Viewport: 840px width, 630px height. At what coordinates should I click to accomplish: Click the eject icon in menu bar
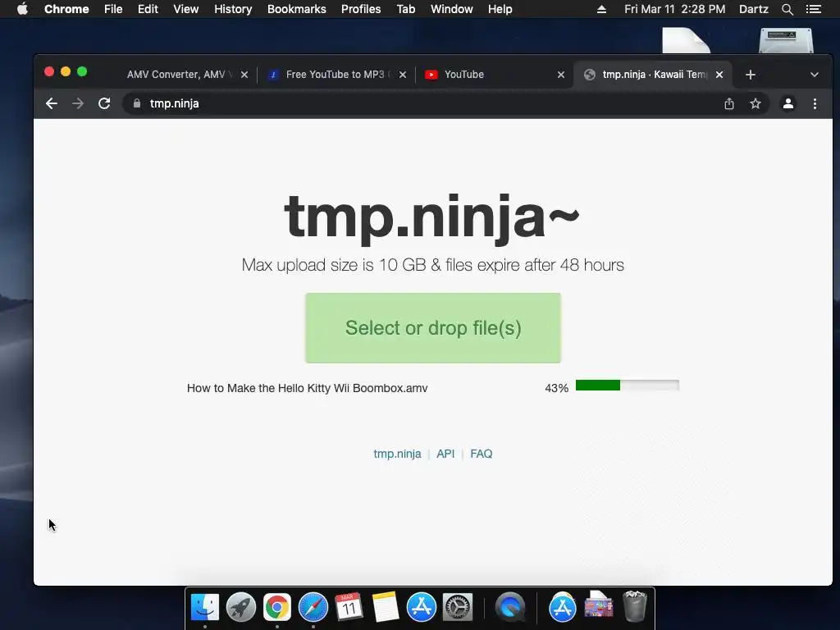[x=601, y=9]
